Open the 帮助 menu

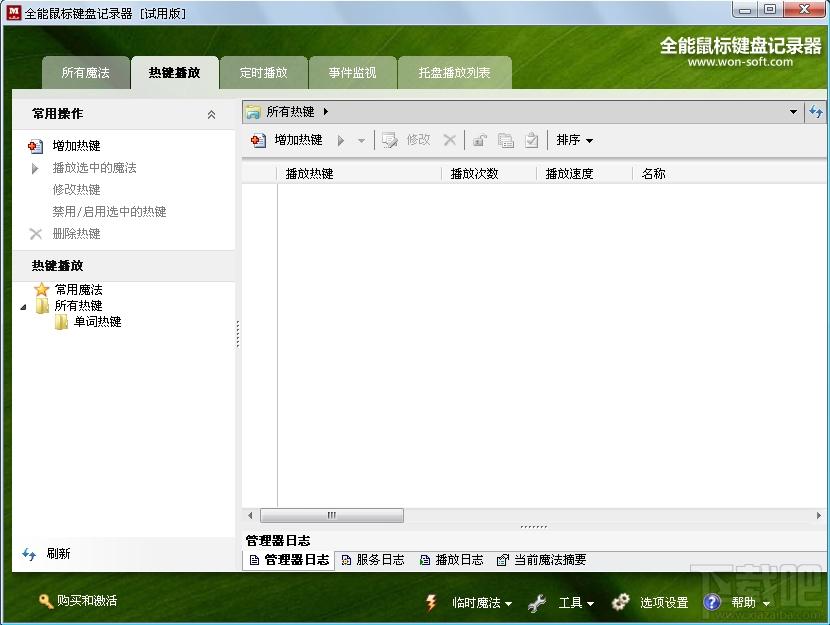tap(750, 603)
